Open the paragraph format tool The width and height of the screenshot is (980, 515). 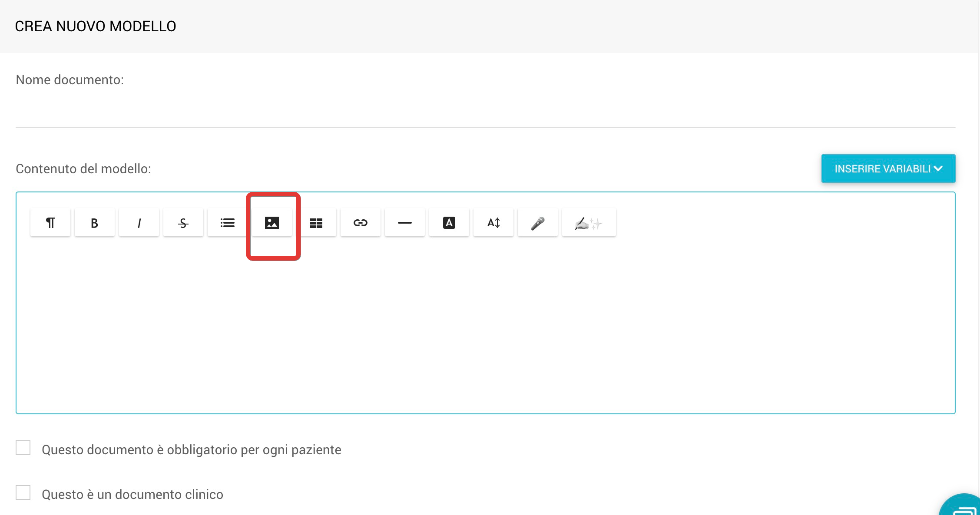[x=50, y=223]
